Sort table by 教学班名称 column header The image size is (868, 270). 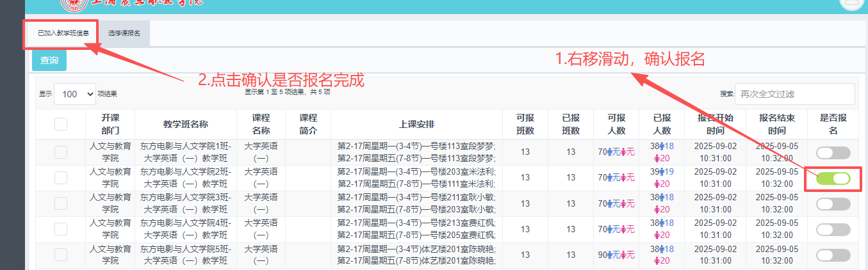(185, 123)
